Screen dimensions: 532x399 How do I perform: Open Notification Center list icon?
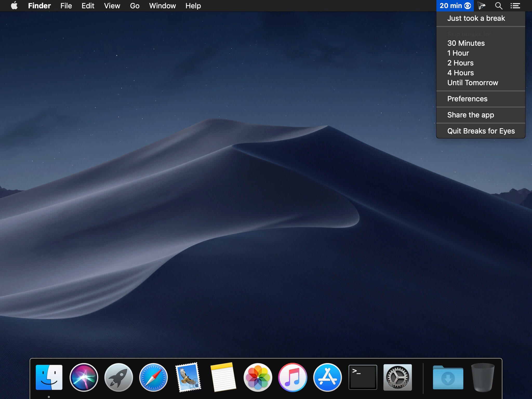click(515, 6)
